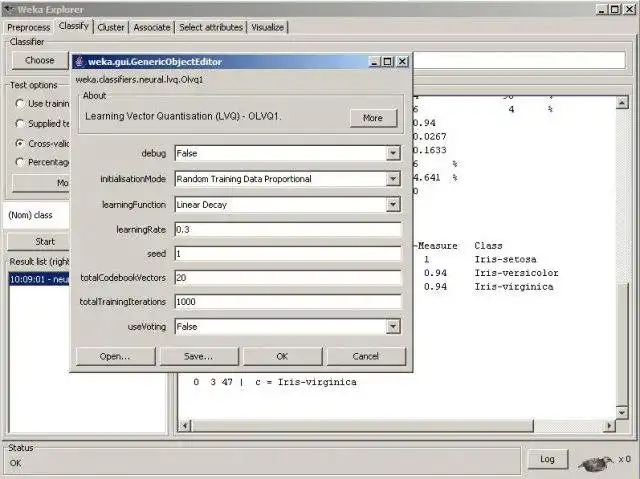
Task: Click the seed input field
Action: click(x=288, y=254)
